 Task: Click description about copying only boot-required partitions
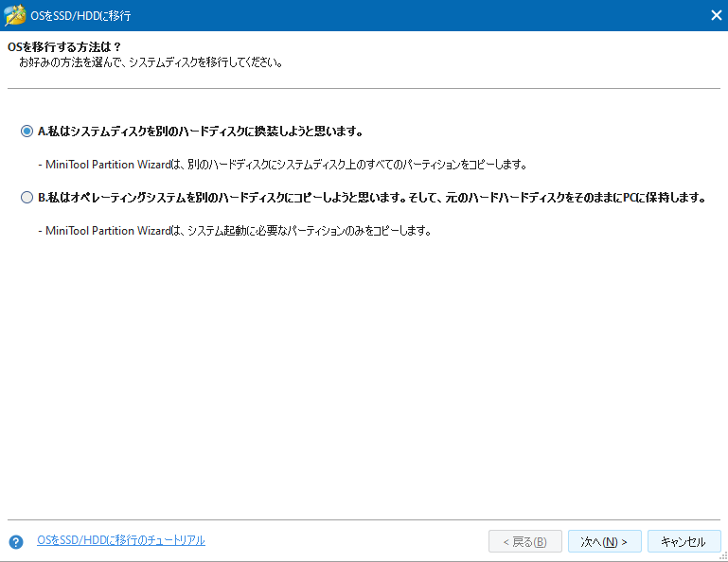(x=237, y=230)
